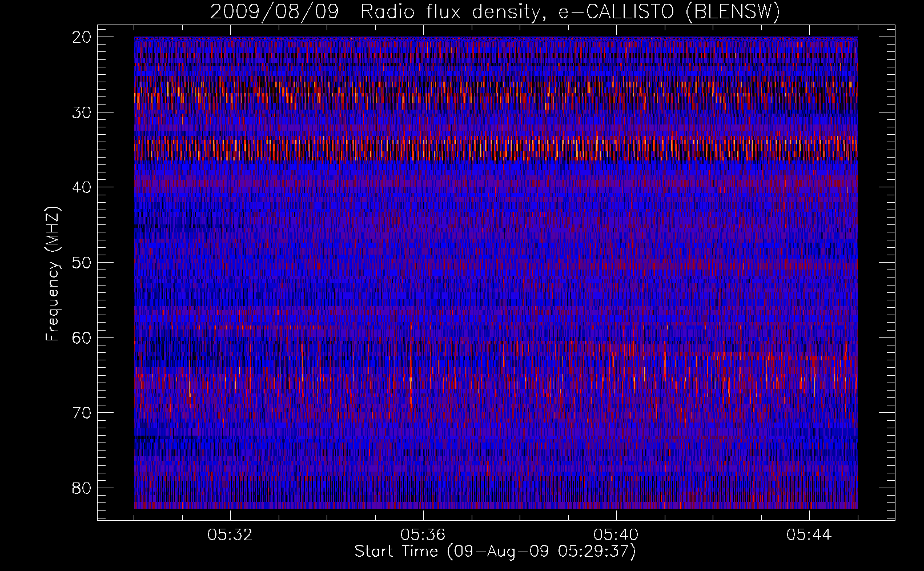The height and width of the screenshot is (571, 924).
Task: Click the plot title 'Radio flux density, e-CALLISTO (BLENSW)'
Action: 570,12
